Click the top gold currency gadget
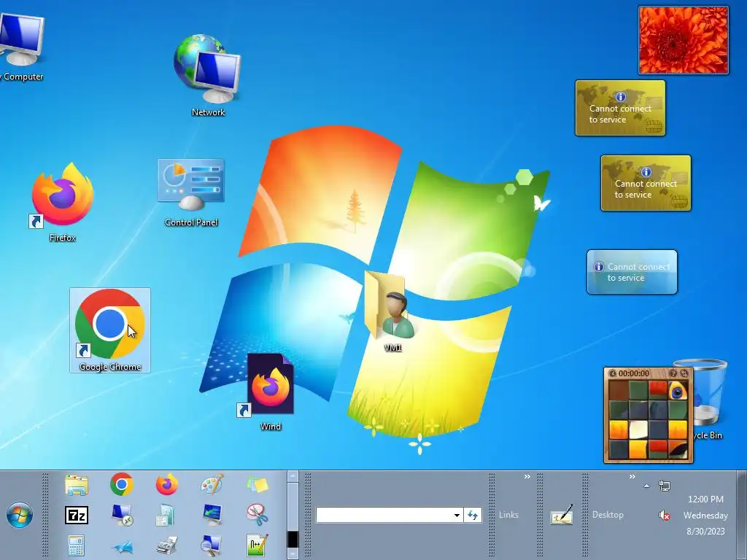 tap(620, 108)
